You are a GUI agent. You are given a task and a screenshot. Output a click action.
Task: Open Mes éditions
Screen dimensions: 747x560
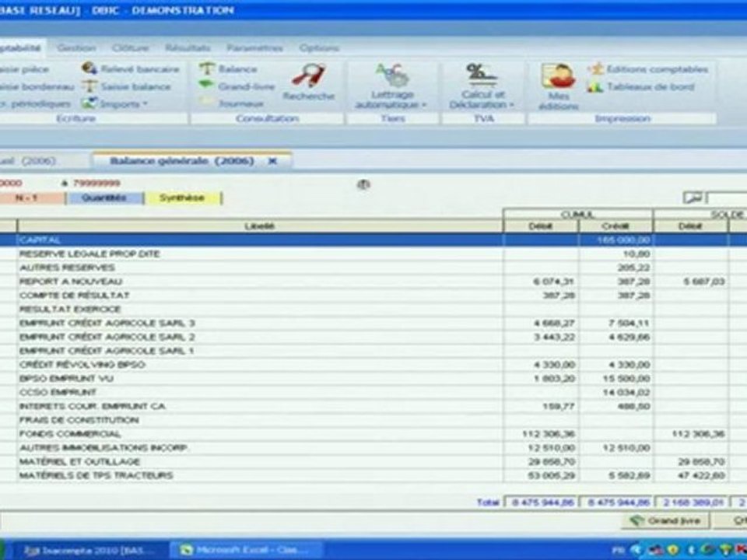click(x=558, y=86)
